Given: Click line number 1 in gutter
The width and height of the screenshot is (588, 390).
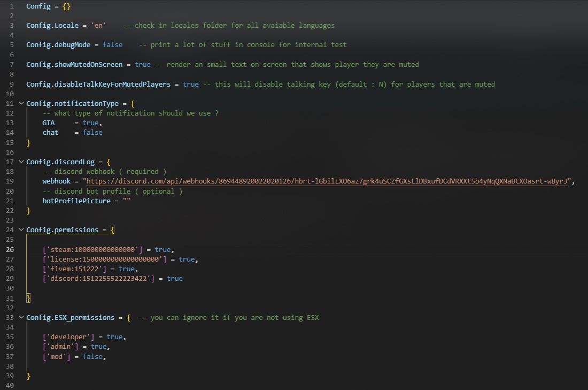Looking at the screenshot, I should click(12, 6).
